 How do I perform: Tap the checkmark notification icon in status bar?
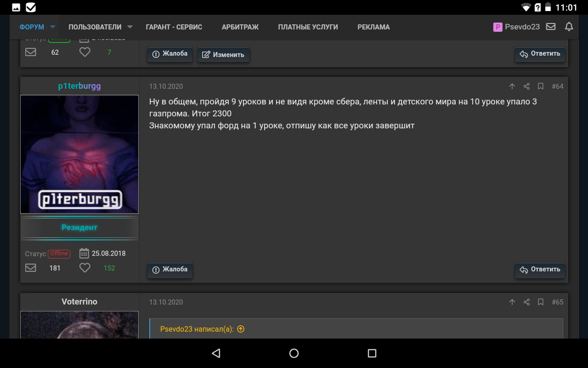coord(31,7)
